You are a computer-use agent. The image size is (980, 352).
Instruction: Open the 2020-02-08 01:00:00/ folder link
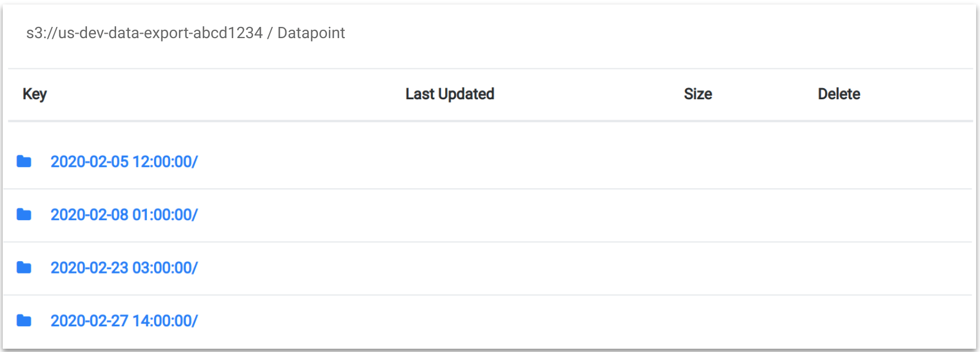click(124, 215)
